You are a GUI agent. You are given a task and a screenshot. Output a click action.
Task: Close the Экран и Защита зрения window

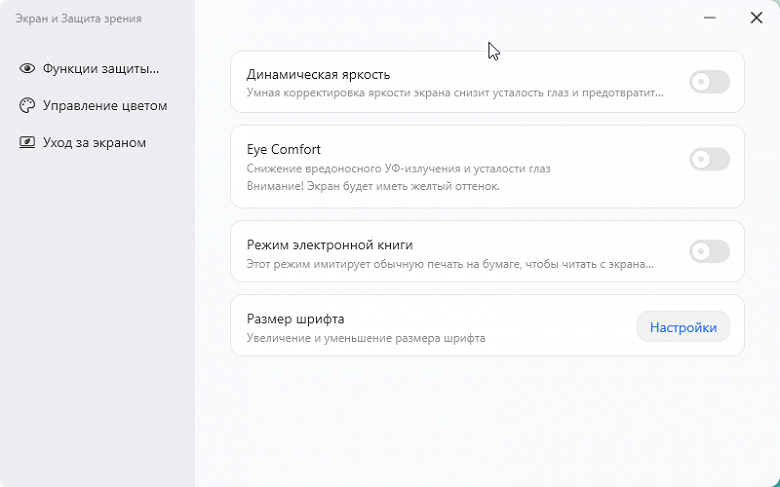[756, 18]
